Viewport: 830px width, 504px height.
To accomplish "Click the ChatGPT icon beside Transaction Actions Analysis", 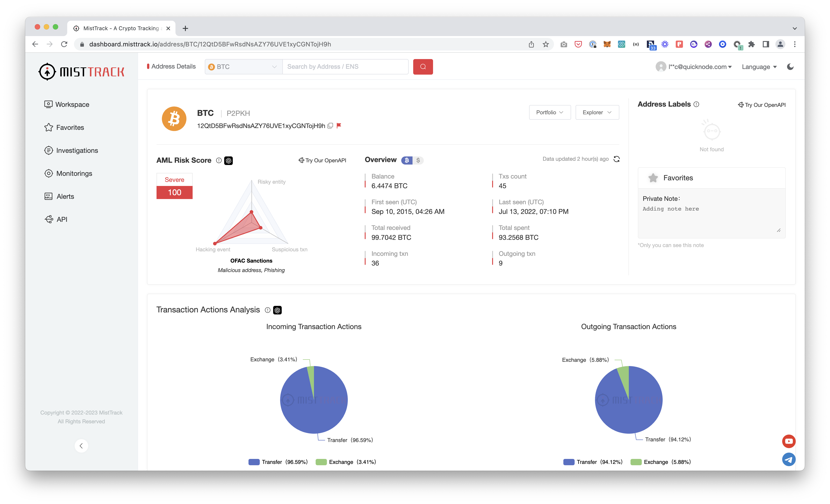I will pyautogui.click(x=277, y=310).
